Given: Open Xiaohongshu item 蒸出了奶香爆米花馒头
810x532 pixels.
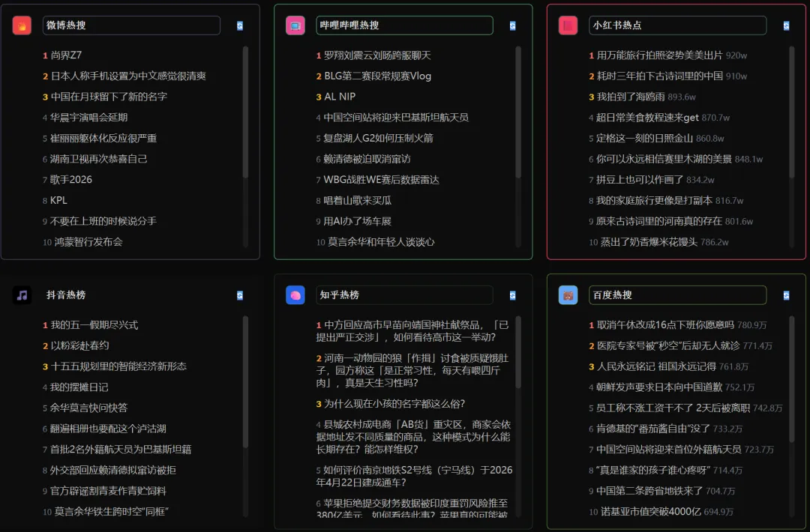Looking at the screenshot, I should pos(649,241).
